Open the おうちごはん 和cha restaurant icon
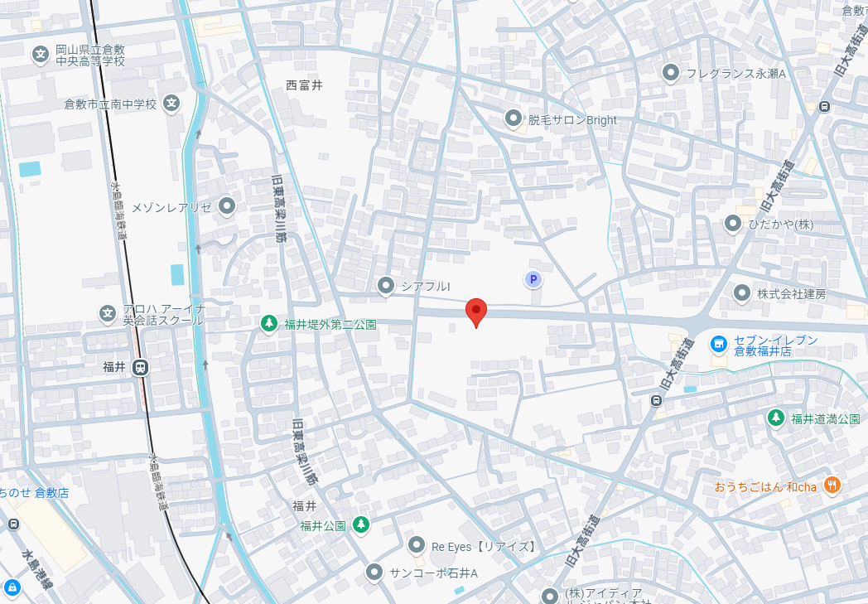The height and width of the screenshot is (604, 868). [x=832, y=486]
